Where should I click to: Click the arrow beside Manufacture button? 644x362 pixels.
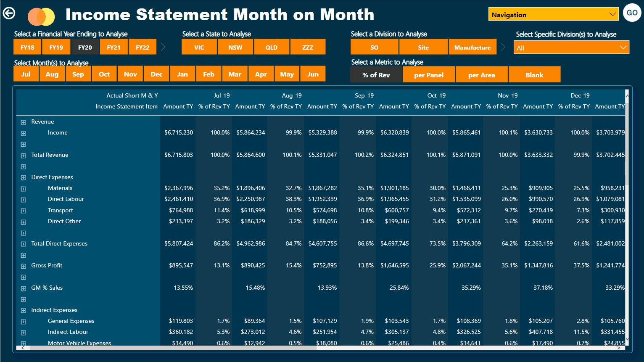click(x=503, y=47)
